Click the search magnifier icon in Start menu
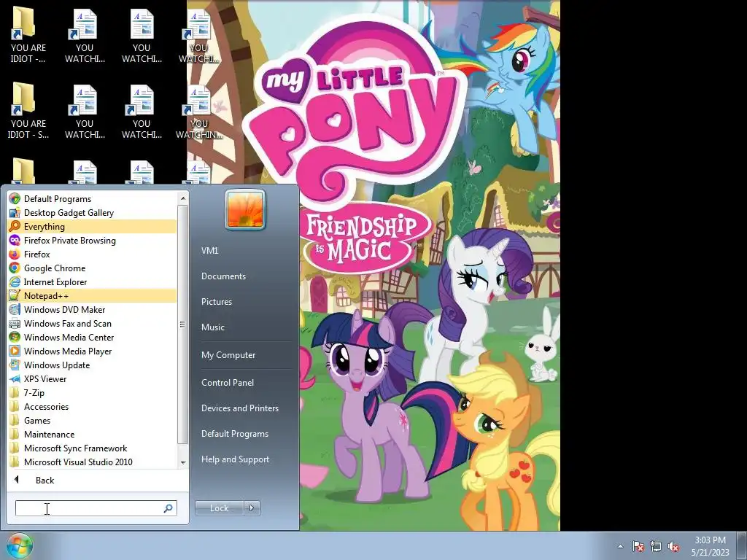The height and width of the screenshot is (560, 747). tap(168, 508)
